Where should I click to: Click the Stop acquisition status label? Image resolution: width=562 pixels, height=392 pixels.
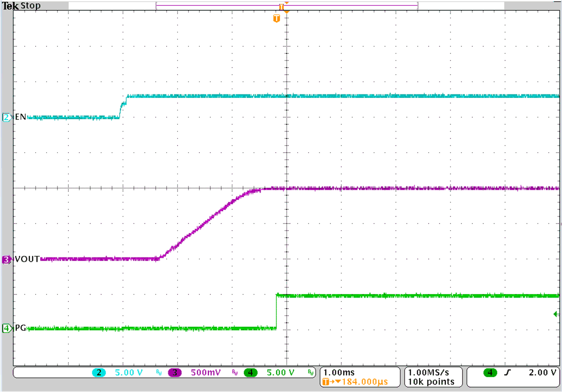(30, 5)
